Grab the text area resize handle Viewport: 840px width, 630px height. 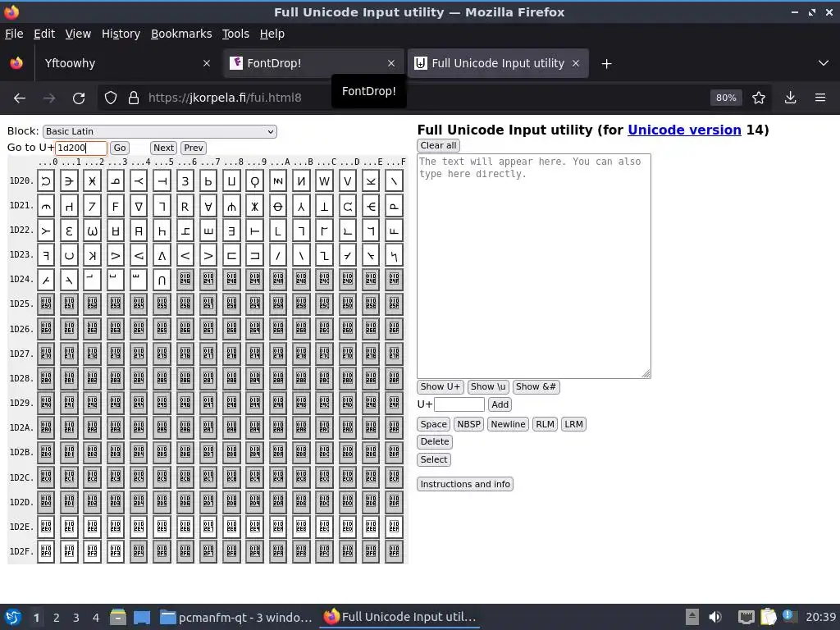click(646, 374)
